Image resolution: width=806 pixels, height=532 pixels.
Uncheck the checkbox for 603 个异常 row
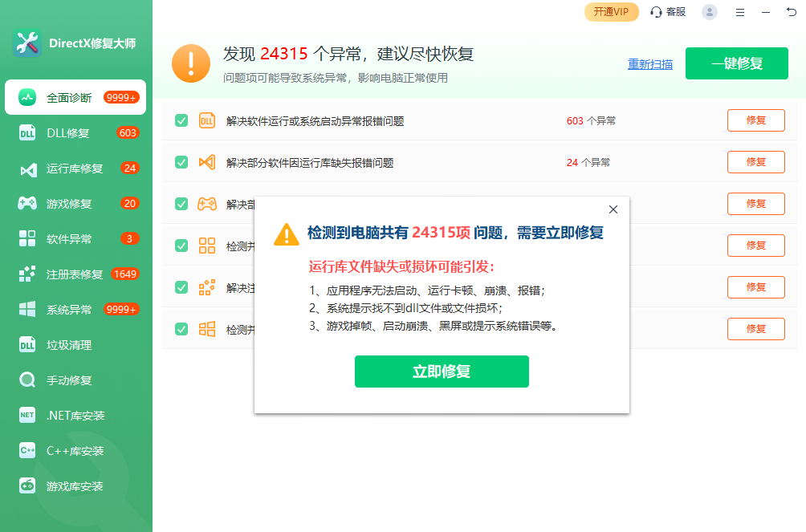181,121
